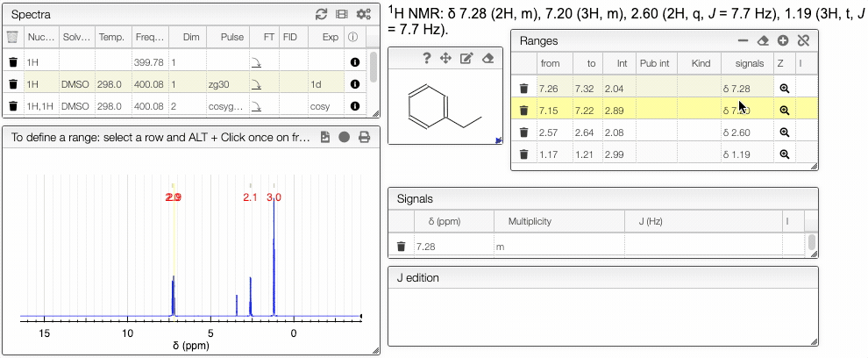
Task: Open the help question mark in structure editor
Action: pyautogui.click(x=426, y=58)
